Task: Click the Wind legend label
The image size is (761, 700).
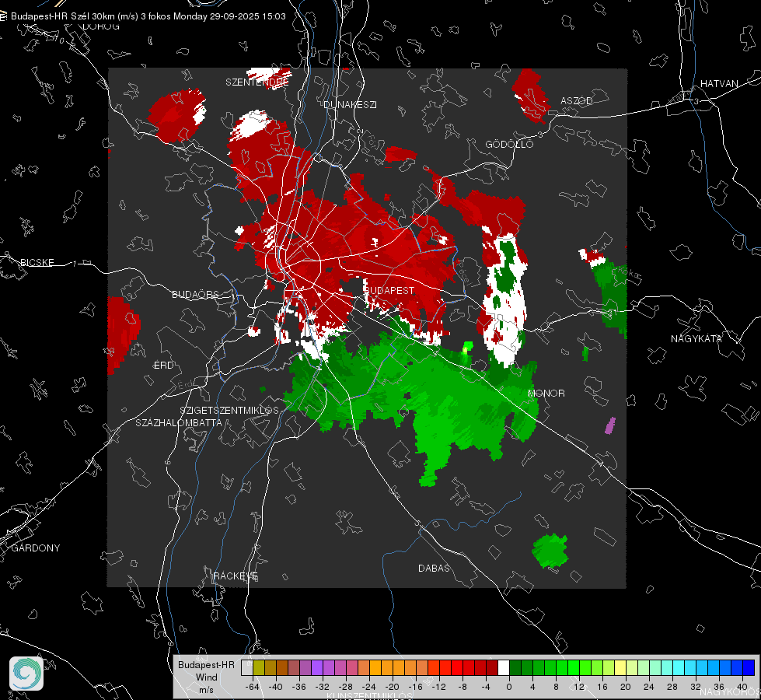Action: 206,677
